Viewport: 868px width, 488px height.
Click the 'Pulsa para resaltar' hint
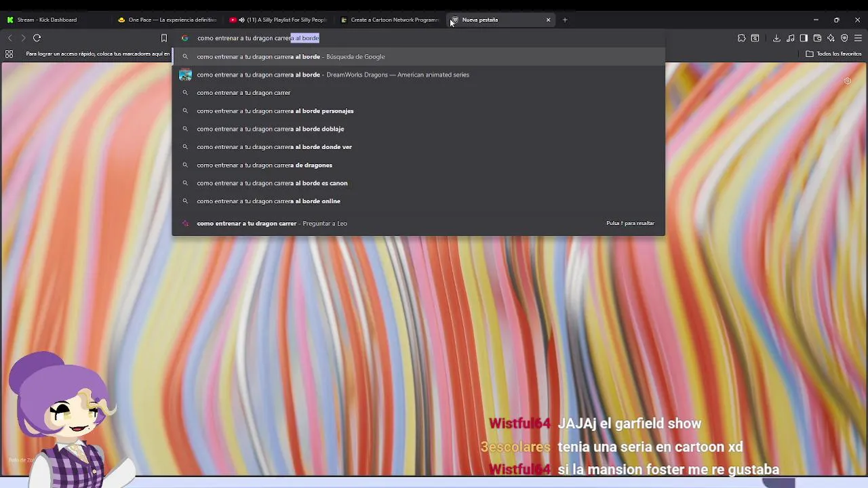(x=630, y=223)
